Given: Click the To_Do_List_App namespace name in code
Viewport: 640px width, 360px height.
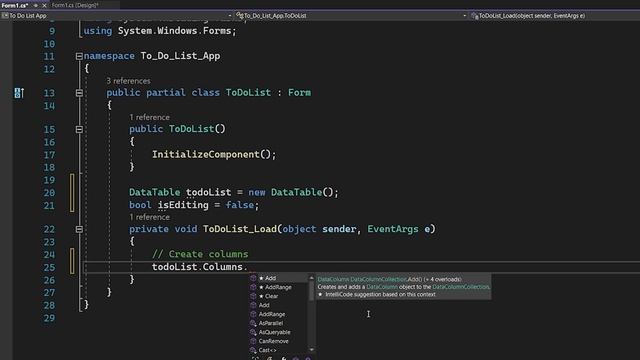Looking at the screenshot, I should tap(180, 56).
